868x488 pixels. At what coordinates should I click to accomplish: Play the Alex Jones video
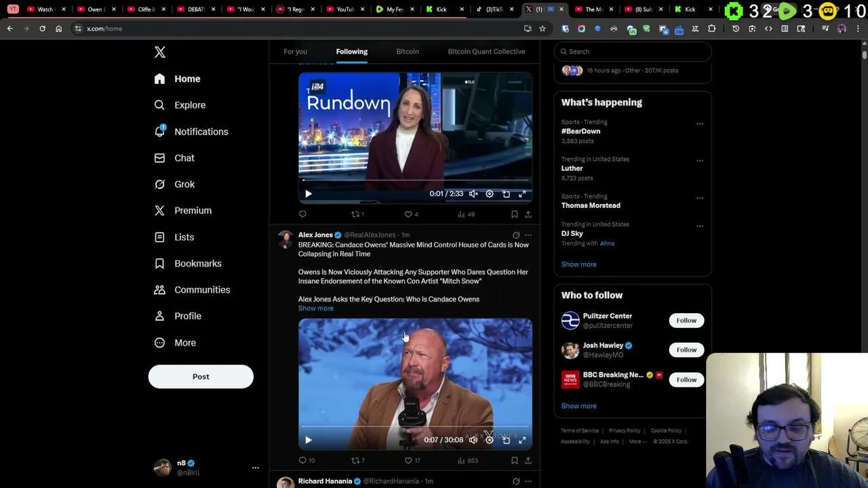click(309, 440)
